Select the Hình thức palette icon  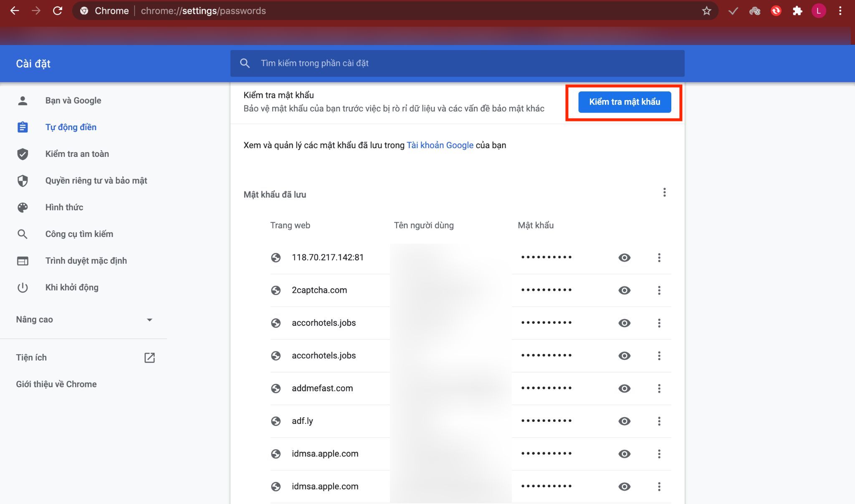[x=23, y=207]
